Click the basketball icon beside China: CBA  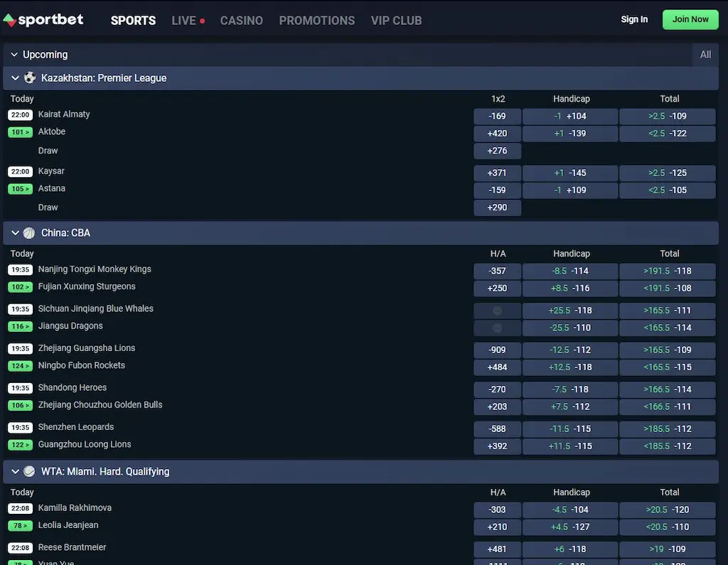click(29, 232)
